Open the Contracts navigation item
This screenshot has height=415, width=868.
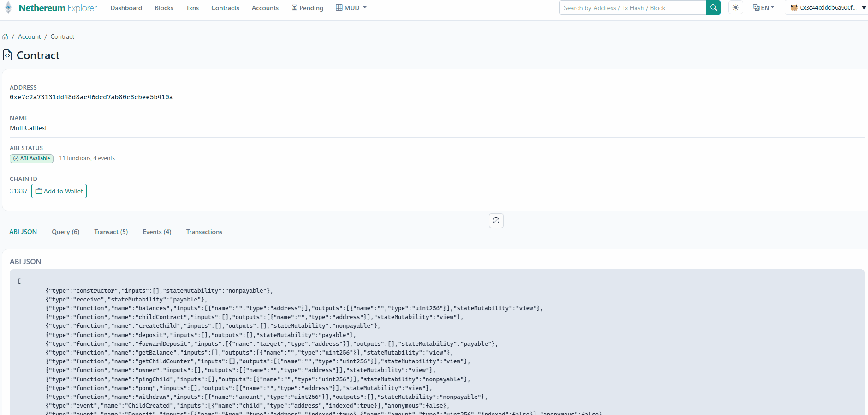pyautogui.click(x=225, y=8)
